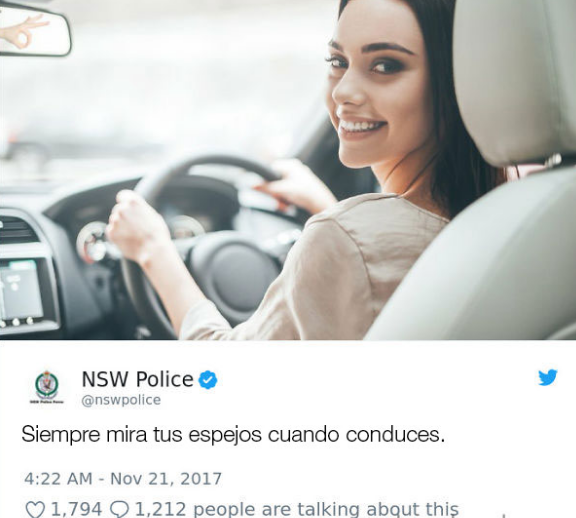Open '1,212 people are talking about this'
This screenshot has width=576, height=518.
pyautogui.click(x=297, y=510)
